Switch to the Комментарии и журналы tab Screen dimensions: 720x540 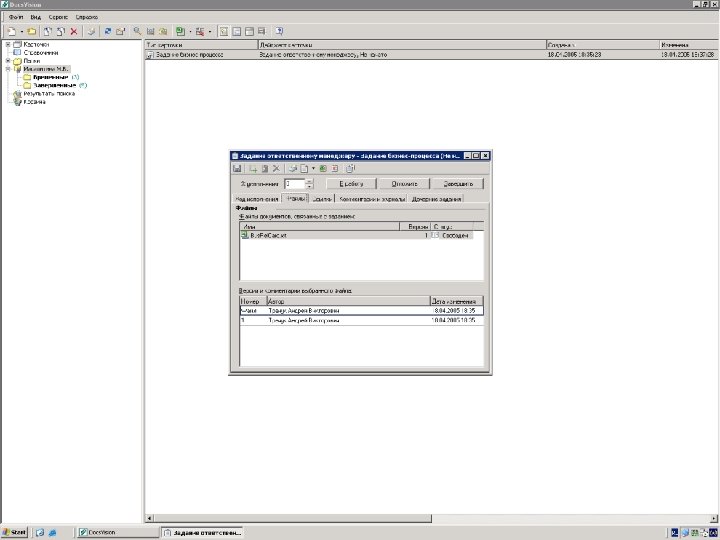[x=372, y=199]
